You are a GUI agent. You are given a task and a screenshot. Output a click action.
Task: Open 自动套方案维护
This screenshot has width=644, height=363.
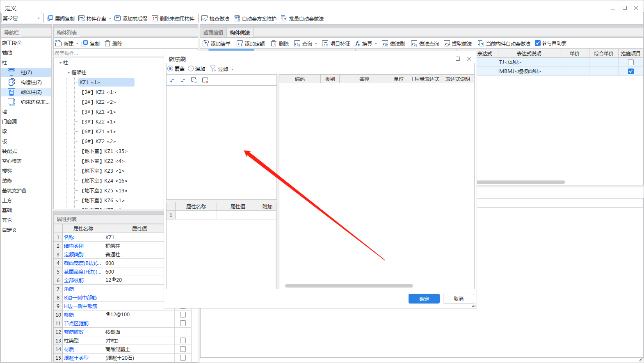click(255, 18)
